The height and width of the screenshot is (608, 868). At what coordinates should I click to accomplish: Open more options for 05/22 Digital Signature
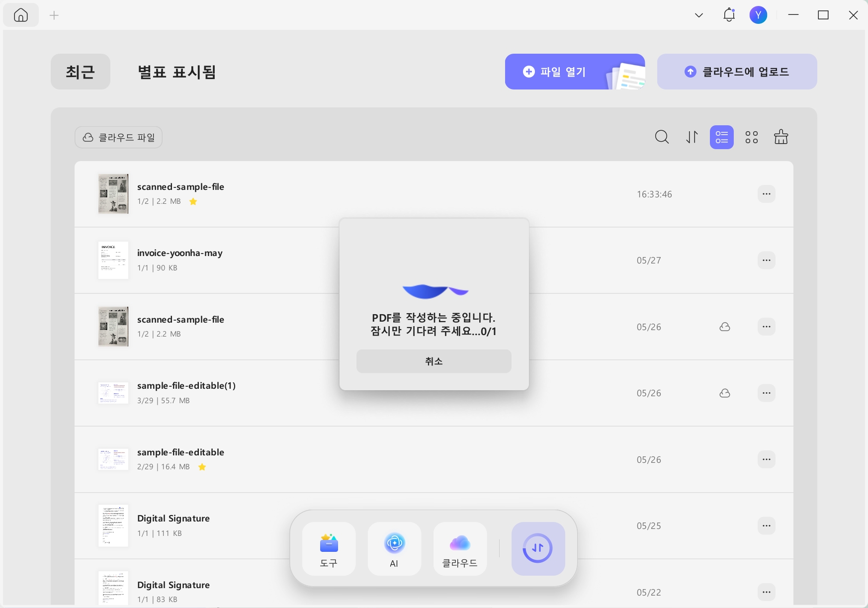(767, 592)
